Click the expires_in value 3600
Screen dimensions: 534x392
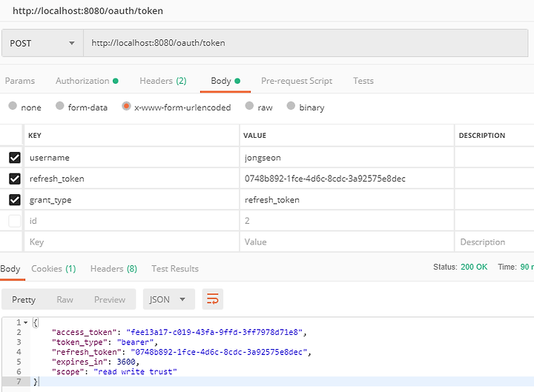point(126,362)
